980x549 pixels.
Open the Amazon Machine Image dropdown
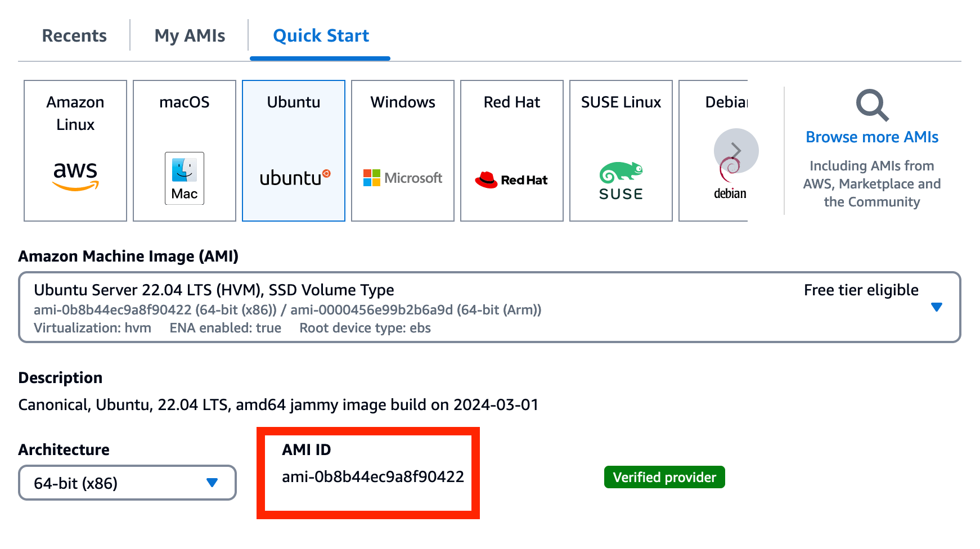click(489, 307)
